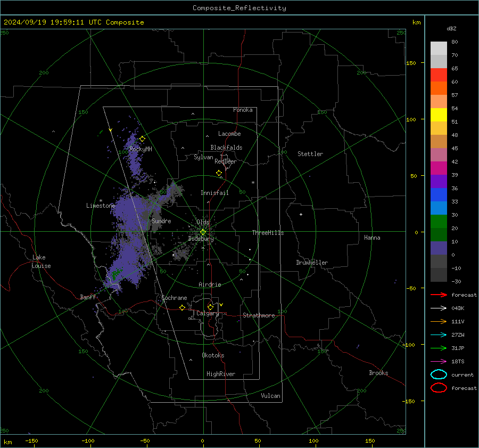479x448 pixels.
Task: Click the asterisk marker above Limestone
Action: (101, 201)
